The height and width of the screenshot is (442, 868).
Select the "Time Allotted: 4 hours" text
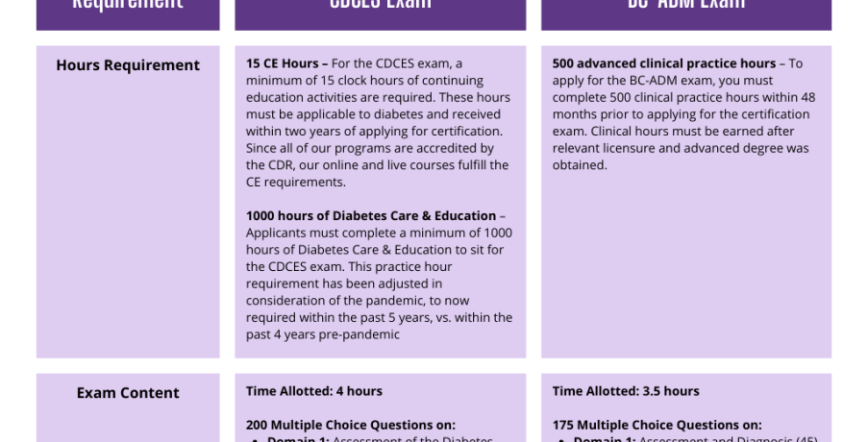[314, 391]
